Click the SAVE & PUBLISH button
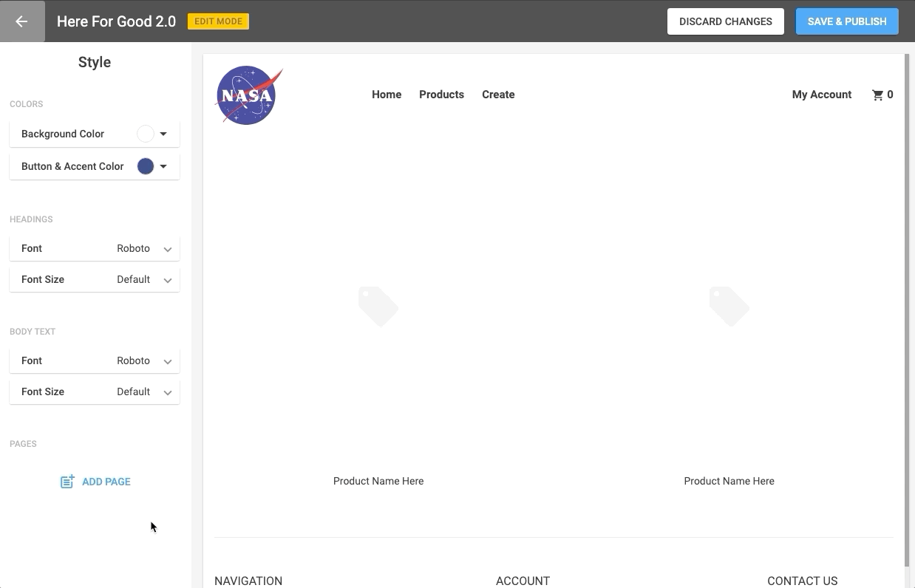The image size is (915, 588). (x=846, y=21)
